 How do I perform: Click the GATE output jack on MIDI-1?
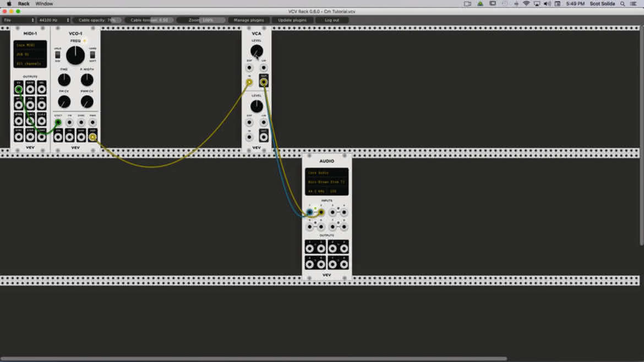pyautogui.click(x=30, y=89)
